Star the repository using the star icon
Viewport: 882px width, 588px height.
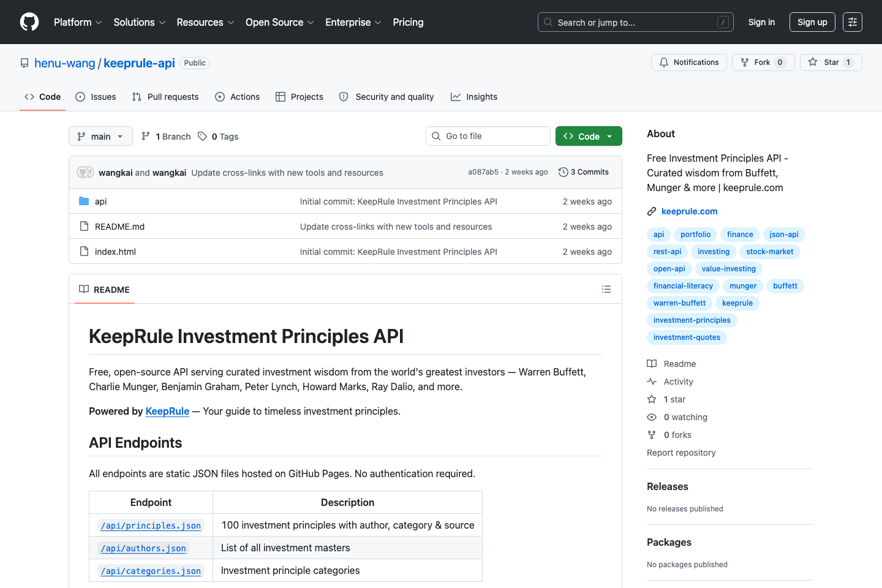click(x=813, y=62)
